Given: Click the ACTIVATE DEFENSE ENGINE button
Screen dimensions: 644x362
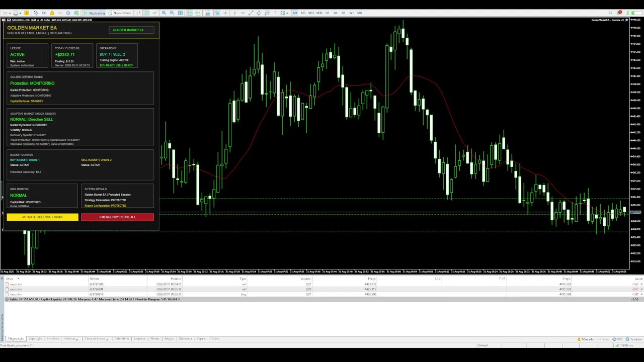Looking at the screenshot, I should (43, 217).
